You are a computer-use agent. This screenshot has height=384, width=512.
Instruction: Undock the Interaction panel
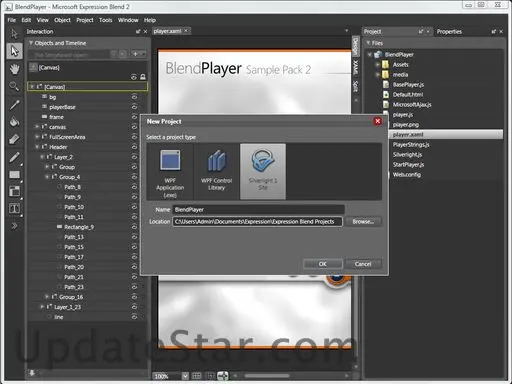(138, 31)
